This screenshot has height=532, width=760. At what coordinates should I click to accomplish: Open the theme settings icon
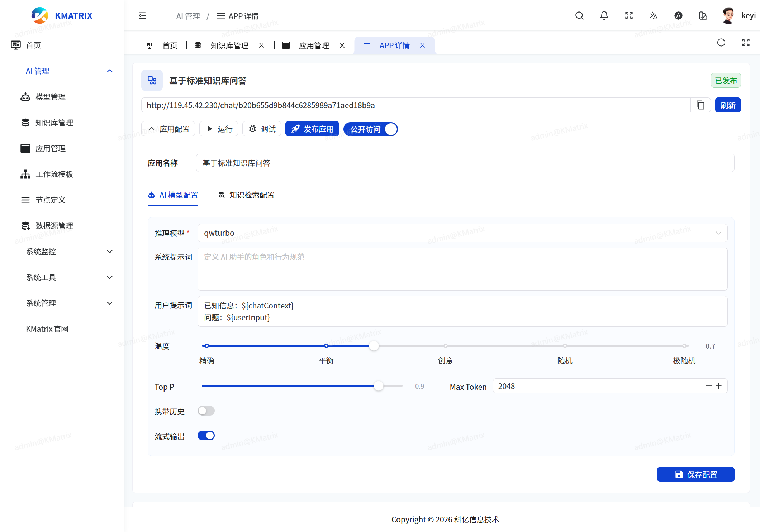tap(703, 16)
